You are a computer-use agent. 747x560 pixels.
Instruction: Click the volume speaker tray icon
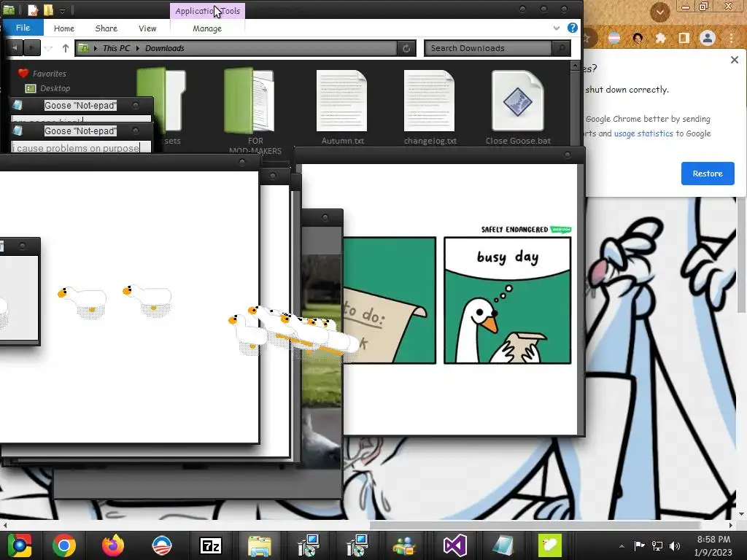[x=675, y=546]
